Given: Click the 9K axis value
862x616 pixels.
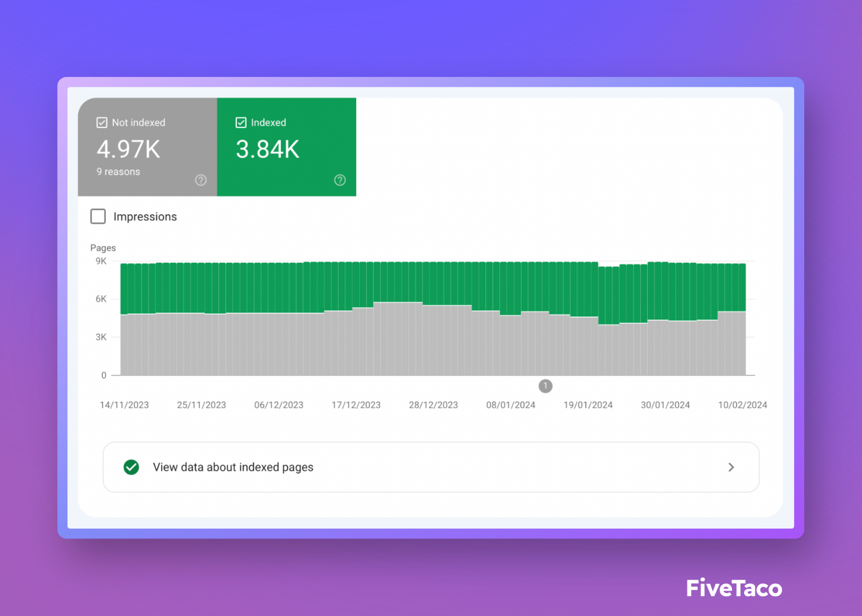Looking at the screenshot, I should click(x=101, y=261).
